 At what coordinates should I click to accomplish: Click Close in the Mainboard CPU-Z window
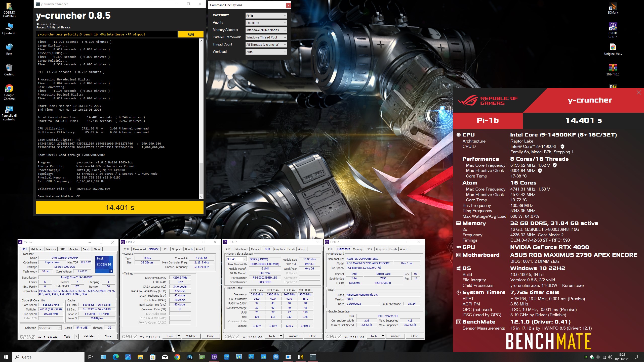point(415,336)
